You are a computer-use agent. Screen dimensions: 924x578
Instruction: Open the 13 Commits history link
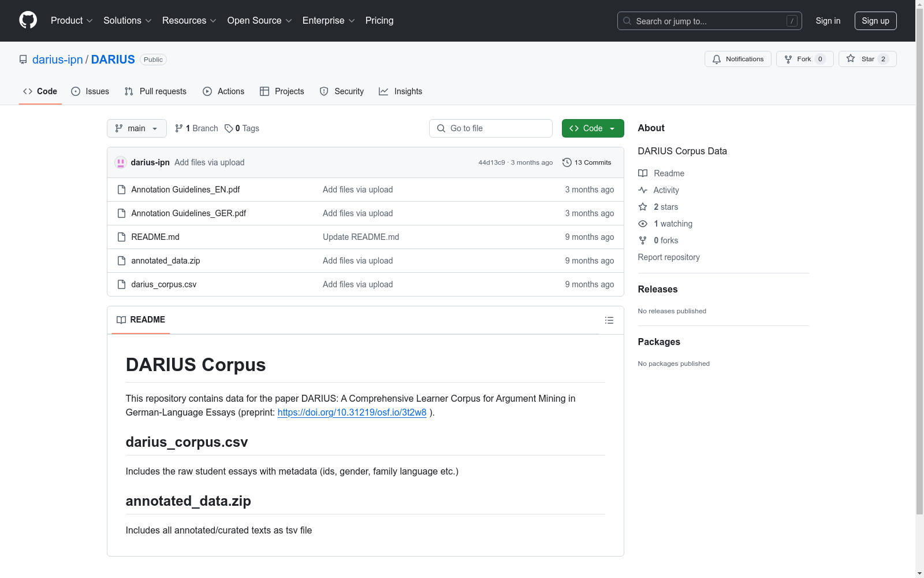[587, 162]
